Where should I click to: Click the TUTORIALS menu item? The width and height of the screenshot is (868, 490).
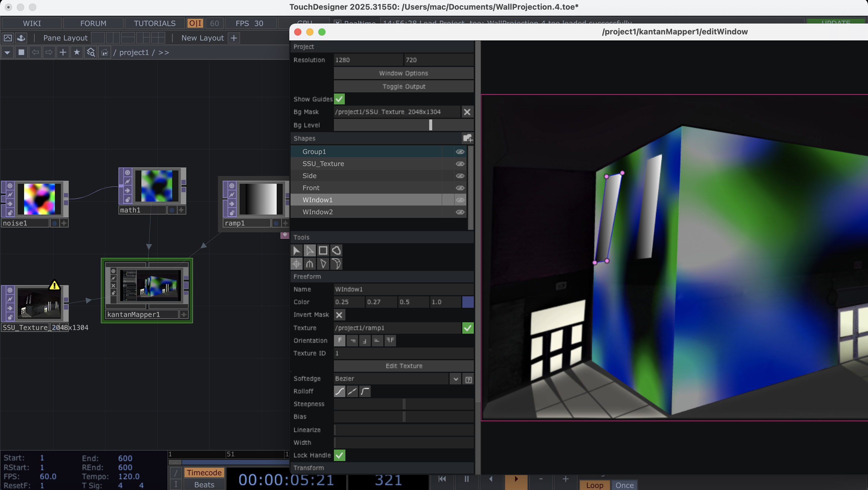click(154, 23)
